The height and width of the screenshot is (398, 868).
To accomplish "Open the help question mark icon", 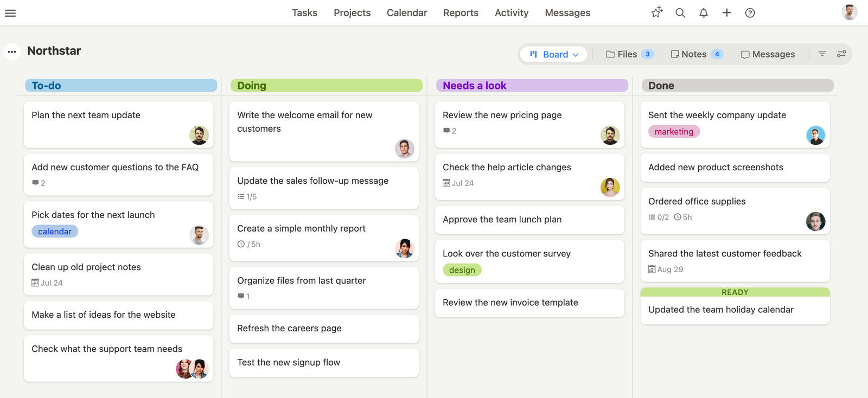I will tap(750, 13).
